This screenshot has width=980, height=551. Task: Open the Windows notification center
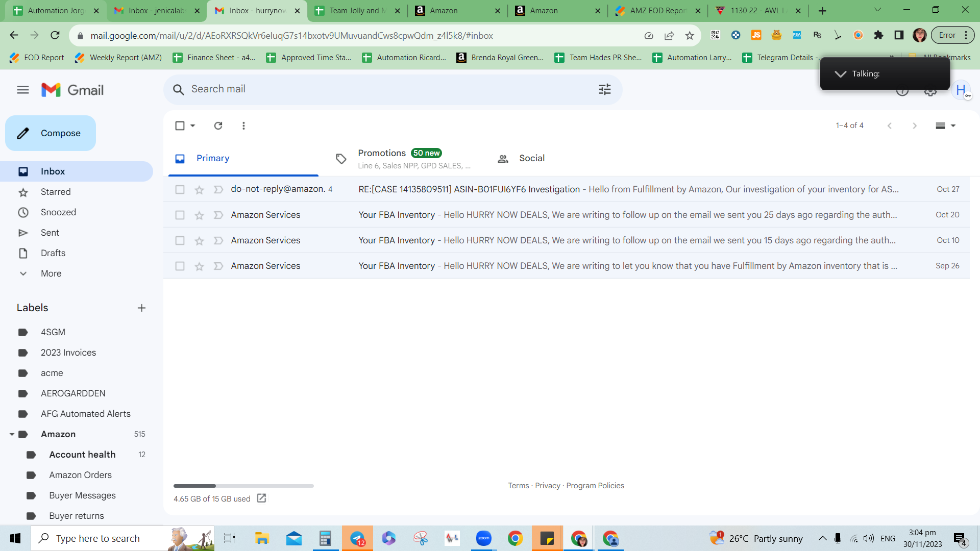[x=960, y=539]
